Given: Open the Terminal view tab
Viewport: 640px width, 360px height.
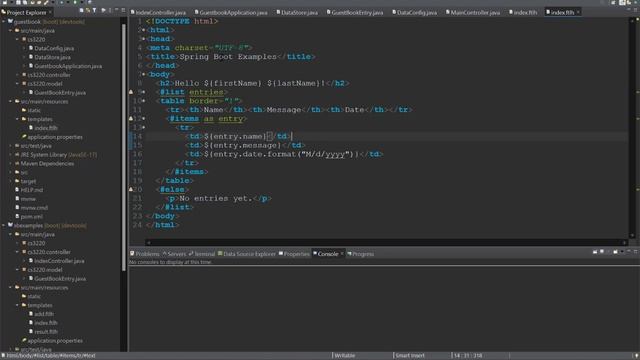Looking at the screenshot, I should (x=202, y=254).
